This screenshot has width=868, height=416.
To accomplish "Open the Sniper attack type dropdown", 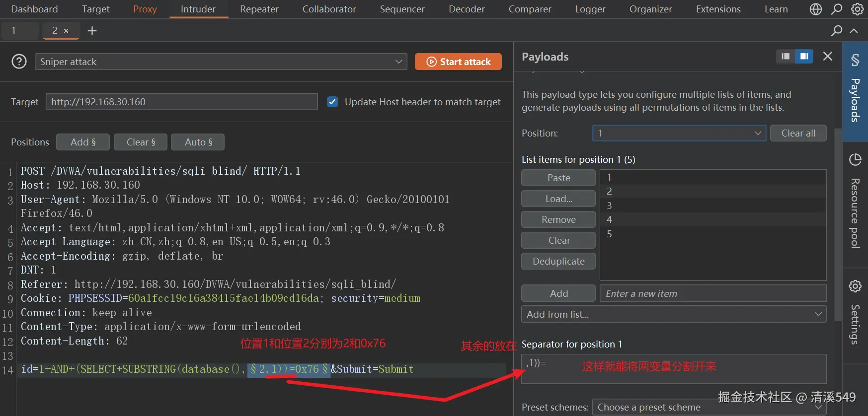I will tap(221, 62).
